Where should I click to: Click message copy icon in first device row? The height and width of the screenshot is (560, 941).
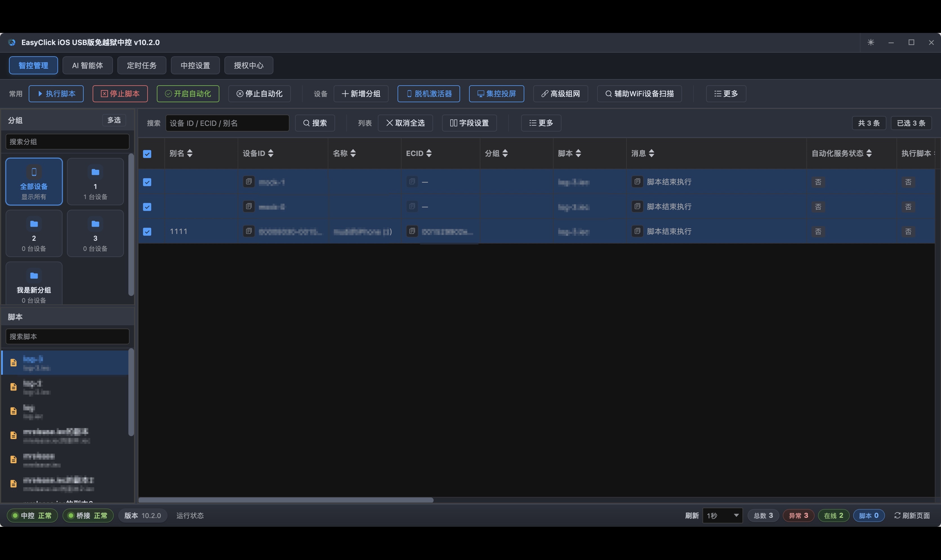click(637, 182)
